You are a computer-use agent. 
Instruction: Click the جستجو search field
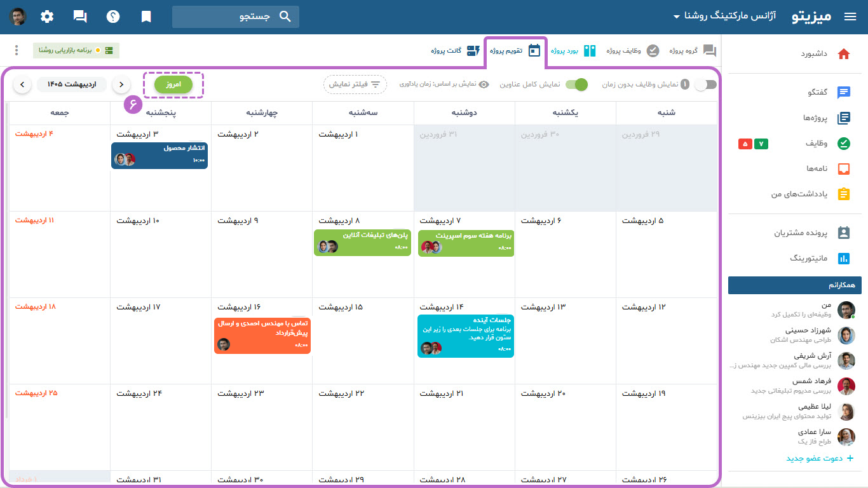click(235, 17)
